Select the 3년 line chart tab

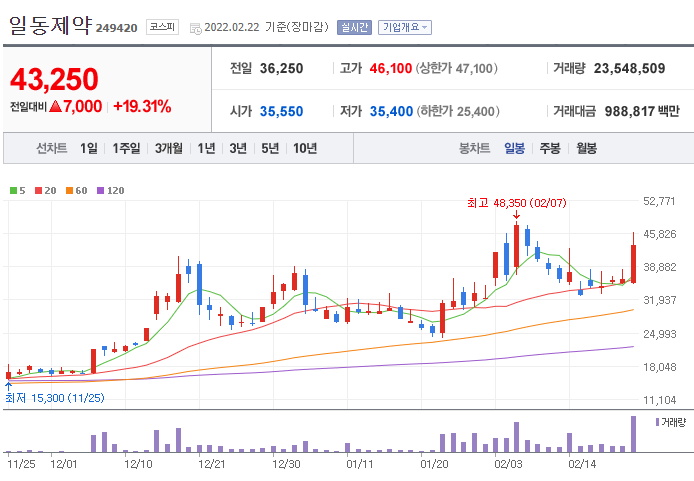pos(238,148)
